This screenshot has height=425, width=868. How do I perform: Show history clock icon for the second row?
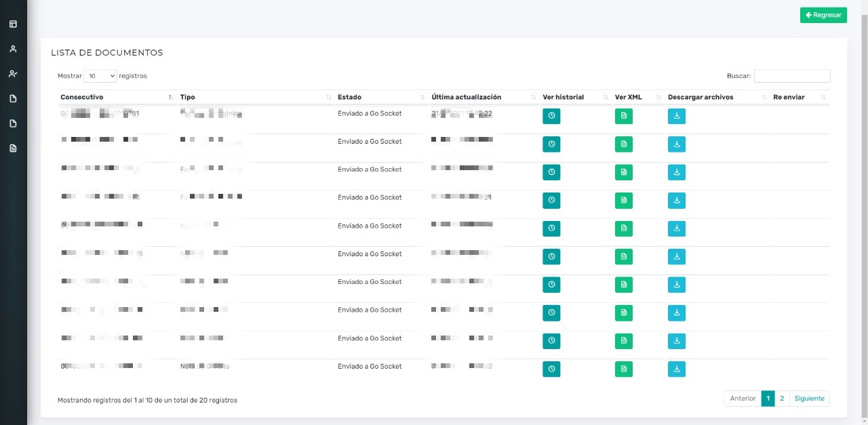point(551,144)
